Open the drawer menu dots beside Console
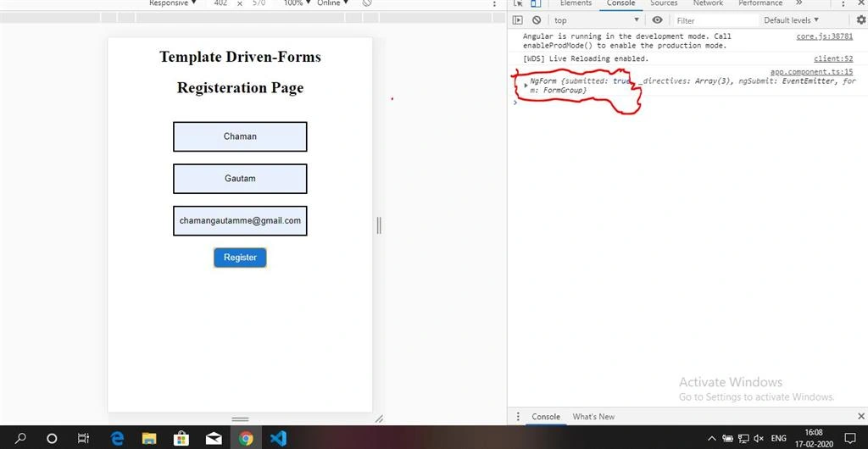 coord(518,416)
